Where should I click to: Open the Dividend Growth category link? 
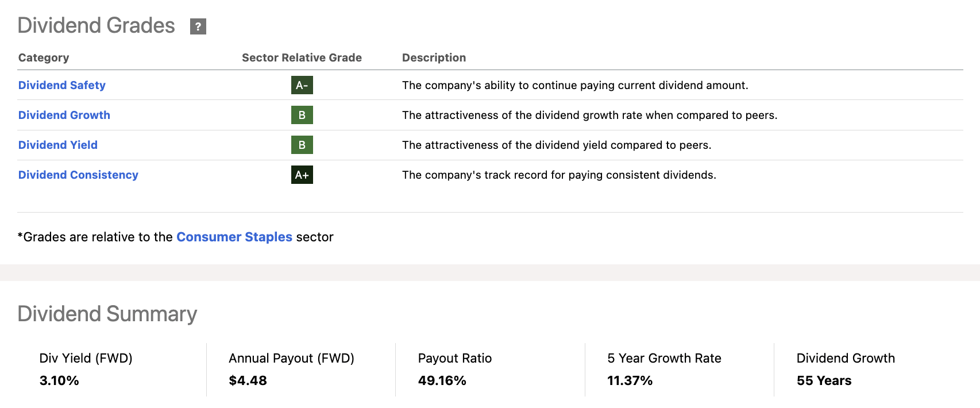click(64, 115)
